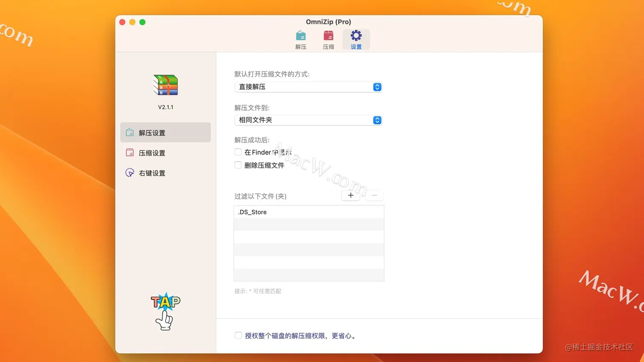
Task: Open the 相同文件夹 destination dropdown
Action: [308, 120]
